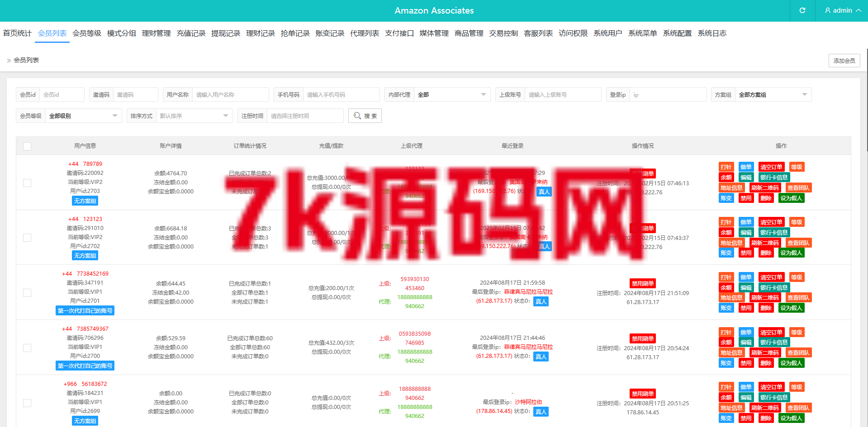Click 查看团队 for user 7738452169
The width and height of the screenshot is (868, 427).
coord(798,297)
